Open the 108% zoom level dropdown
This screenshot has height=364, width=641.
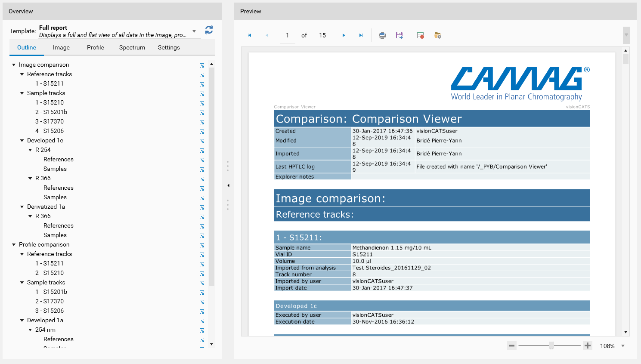coord(622,346)
